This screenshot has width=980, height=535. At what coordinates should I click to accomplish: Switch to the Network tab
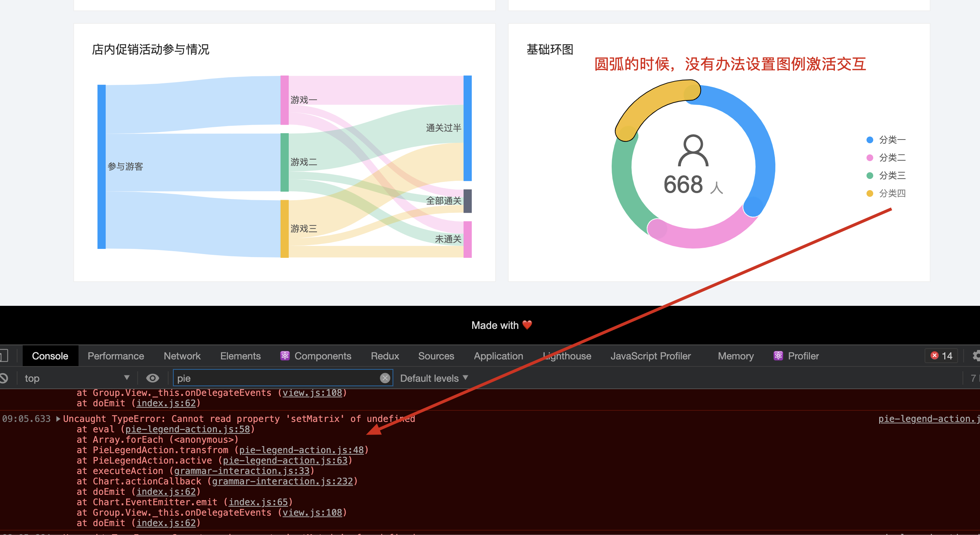coord(182,356)
